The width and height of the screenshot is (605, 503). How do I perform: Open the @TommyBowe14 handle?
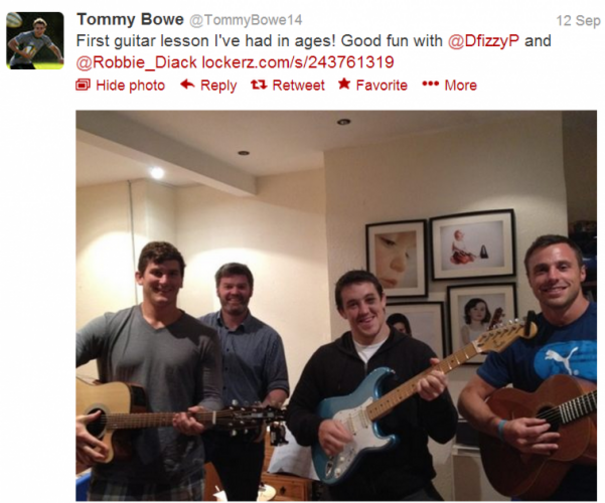(x=245, y=20)
